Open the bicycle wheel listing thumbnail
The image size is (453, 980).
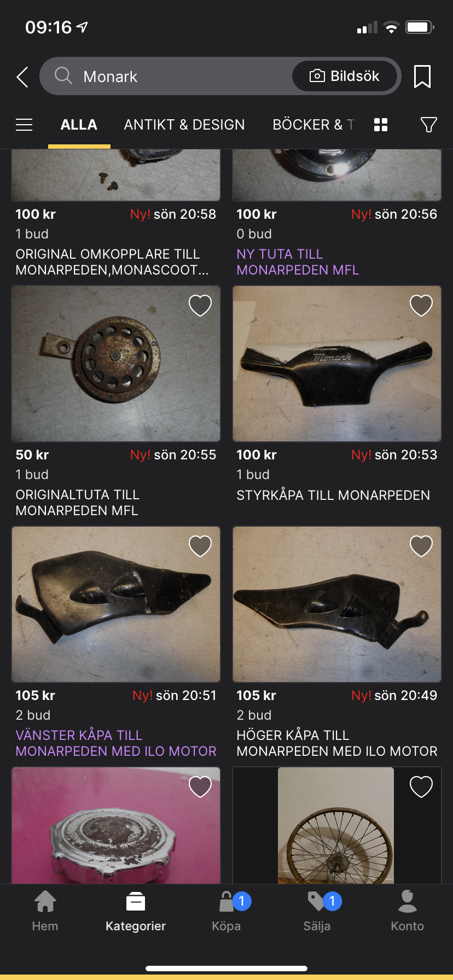[x=337, y=825]
